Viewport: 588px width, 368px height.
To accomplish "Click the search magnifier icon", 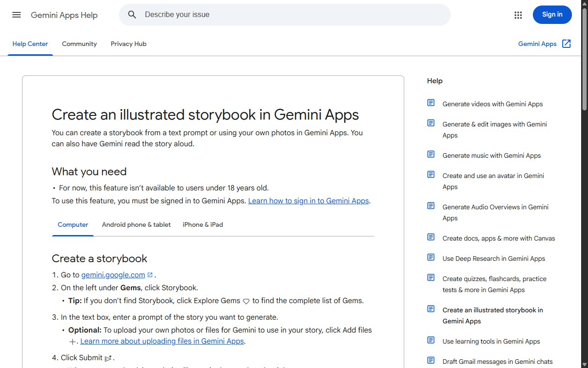I will point(132,15).
